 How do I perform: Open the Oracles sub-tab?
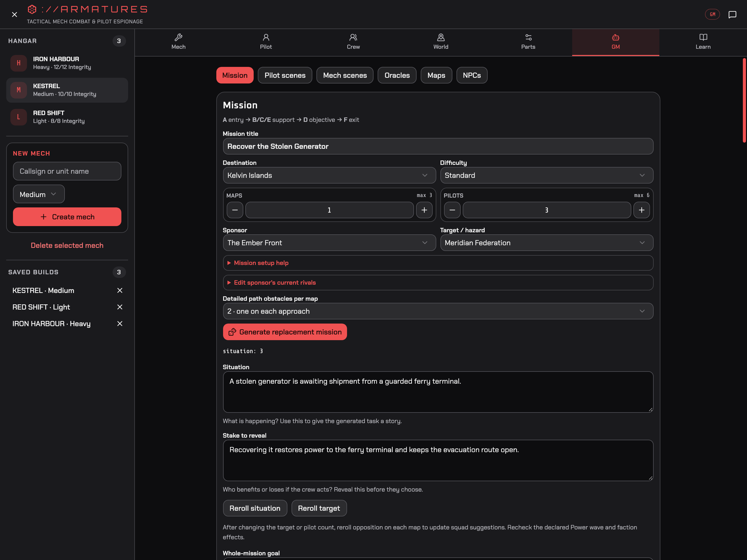coord(397,75)
